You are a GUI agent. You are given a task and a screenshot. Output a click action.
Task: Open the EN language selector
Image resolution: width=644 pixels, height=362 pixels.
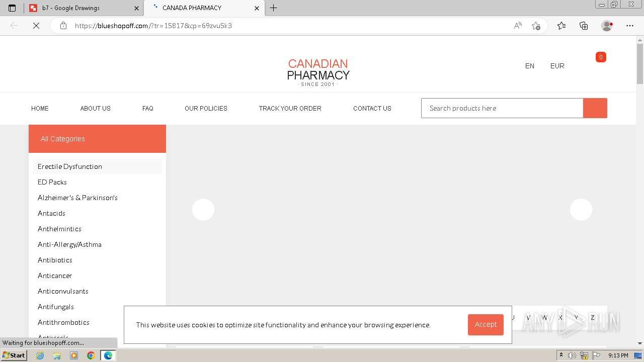click(x=530, y=66)
